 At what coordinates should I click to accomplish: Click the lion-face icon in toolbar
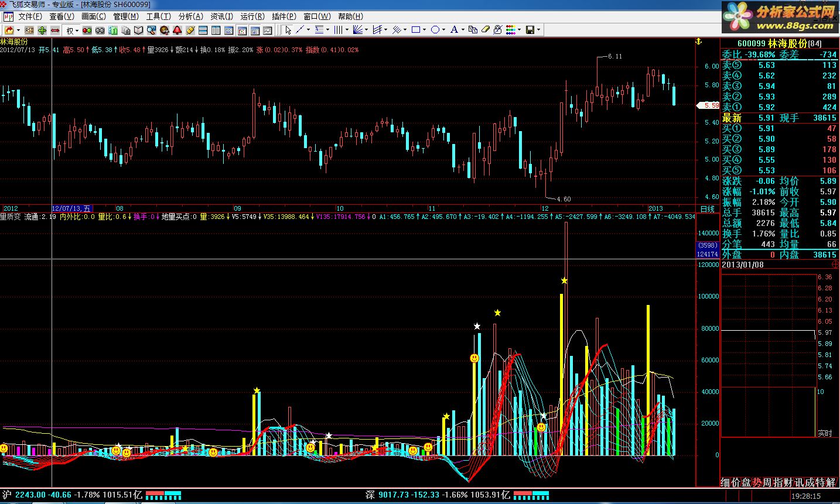click(x=164, y=30)
